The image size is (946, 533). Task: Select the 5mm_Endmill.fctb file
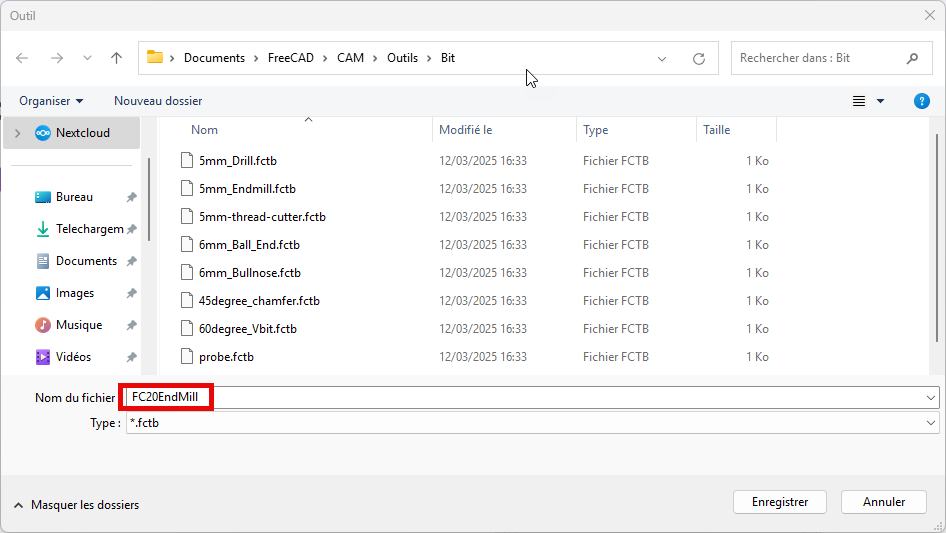coord(247,189)
